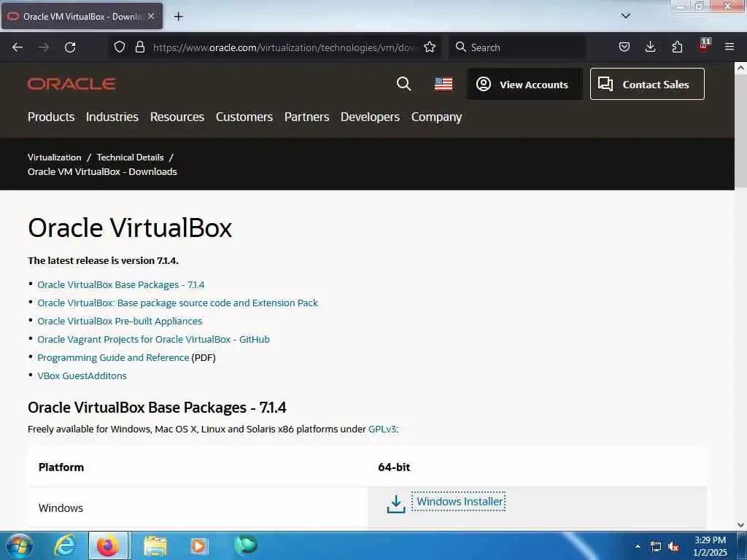Viewport: 747px width, 560px height.
Task: Click the 64-bit column header
Action: (x=394, y=467)
